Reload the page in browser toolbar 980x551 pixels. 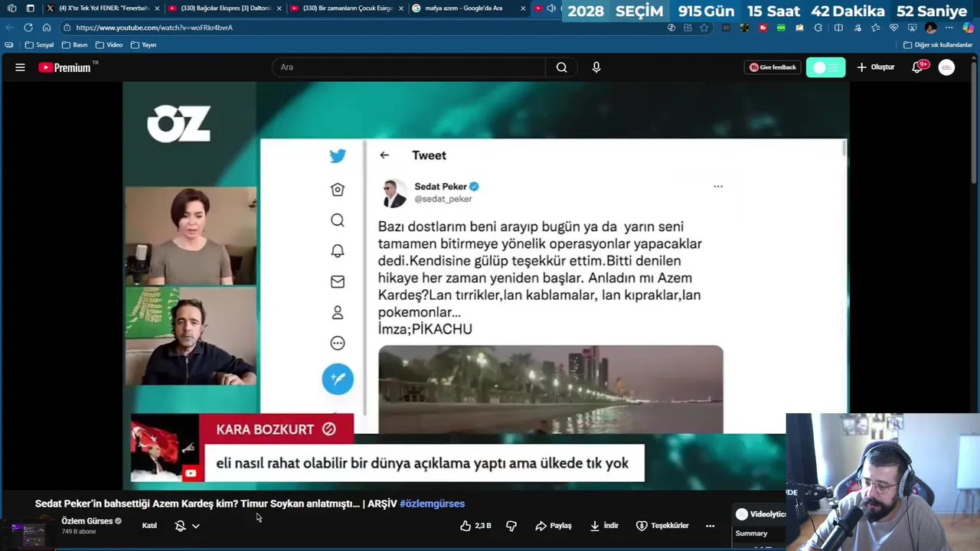point(28,28)
